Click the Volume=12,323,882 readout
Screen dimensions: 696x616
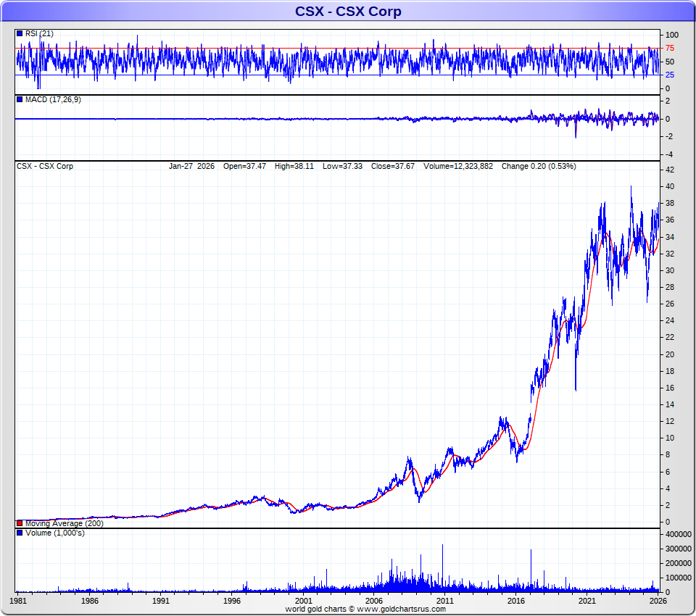pos(458,166)
